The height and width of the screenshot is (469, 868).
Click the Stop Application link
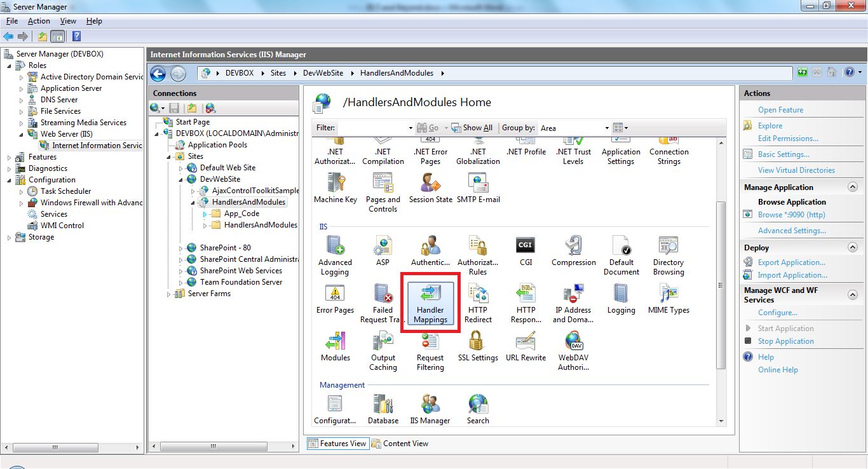(x=785, y=341)
